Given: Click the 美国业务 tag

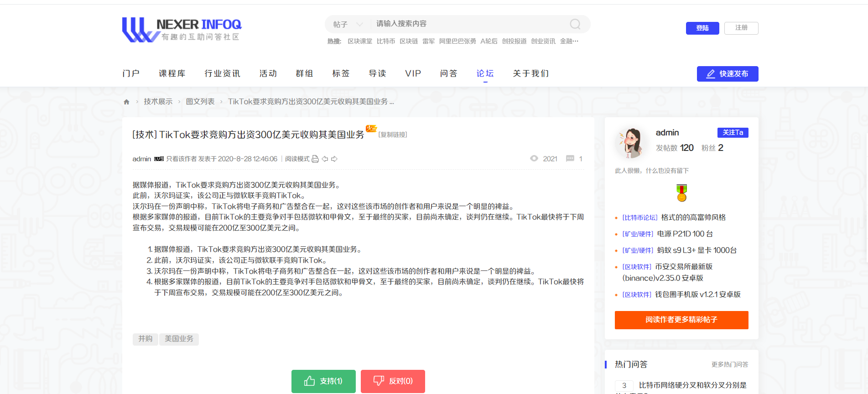Looking at the screenshot, I should coord(179,339).
